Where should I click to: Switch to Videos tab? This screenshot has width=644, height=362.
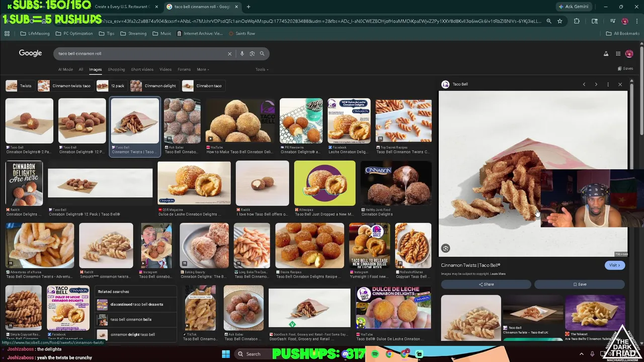(166, 69)
